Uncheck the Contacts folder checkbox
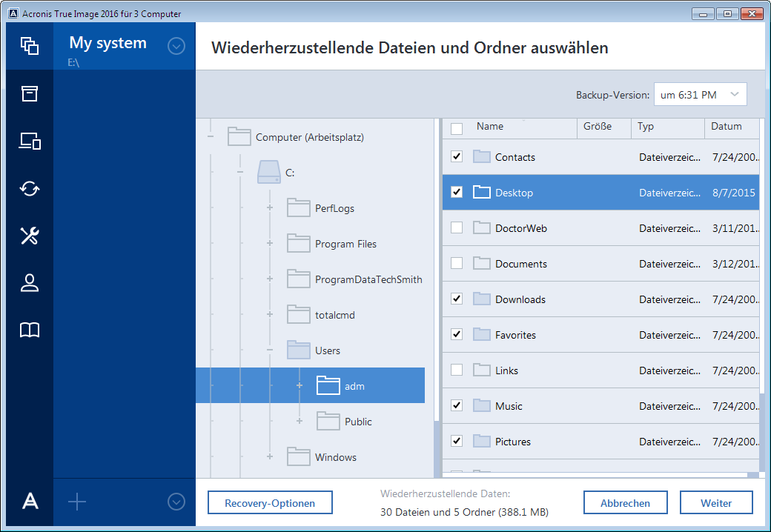This screenshot has width=771, height=532. pyautogui.click(x=457, y=156)
